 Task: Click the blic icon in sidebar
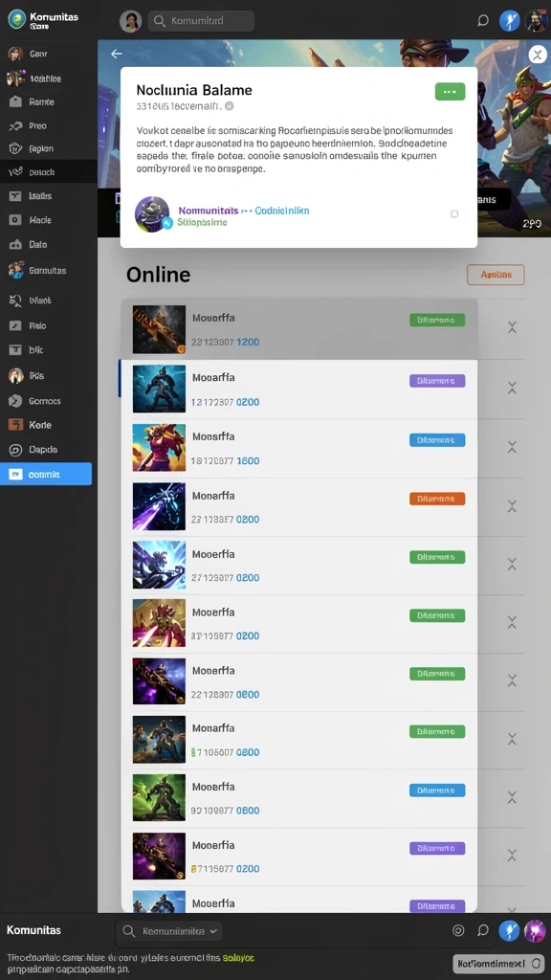click(x=15, y=350)
